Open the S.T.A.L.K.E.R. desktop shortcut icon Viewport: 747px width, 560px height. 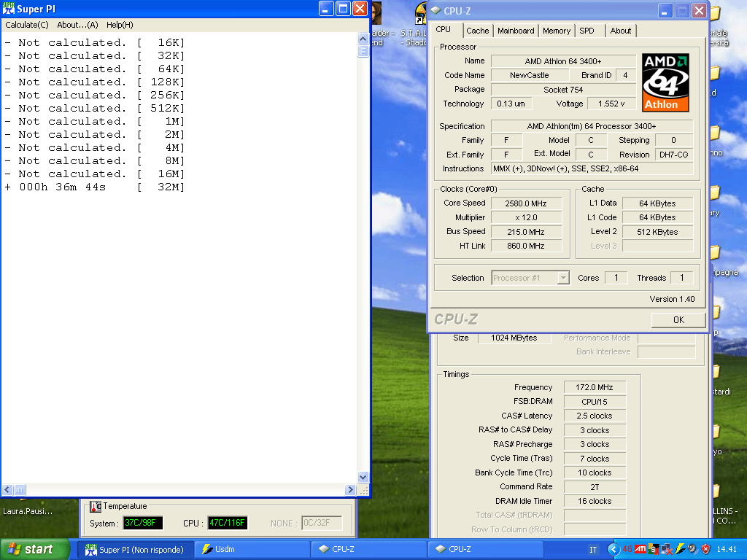click(419, 13)
